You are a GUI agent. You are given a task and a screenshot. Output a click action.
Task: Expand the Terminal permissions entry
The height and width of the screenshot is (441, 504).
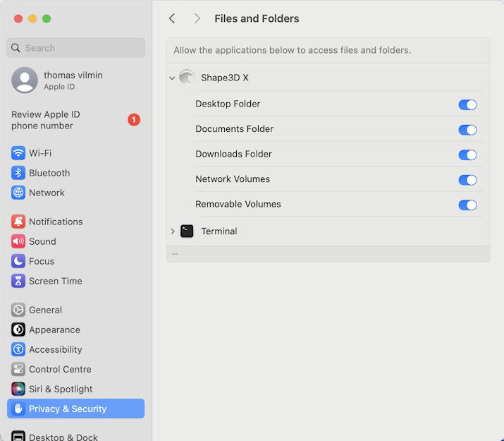click(x=172, y=231)
